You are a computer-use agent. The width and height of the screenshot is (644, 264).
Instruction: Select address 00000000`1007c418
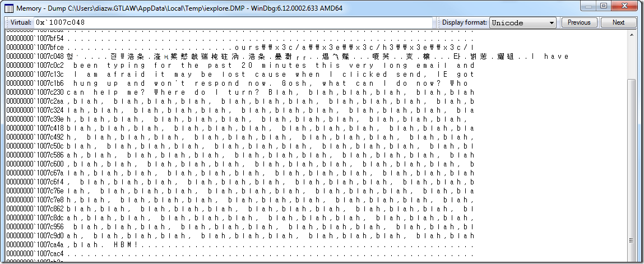point(35,128)
